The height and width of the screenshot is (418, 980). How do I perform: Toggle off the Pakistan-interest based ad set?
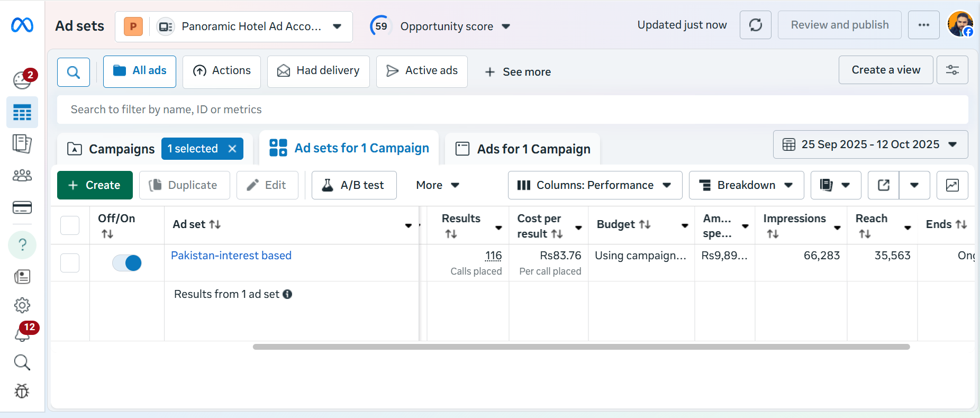coord(127,263)
